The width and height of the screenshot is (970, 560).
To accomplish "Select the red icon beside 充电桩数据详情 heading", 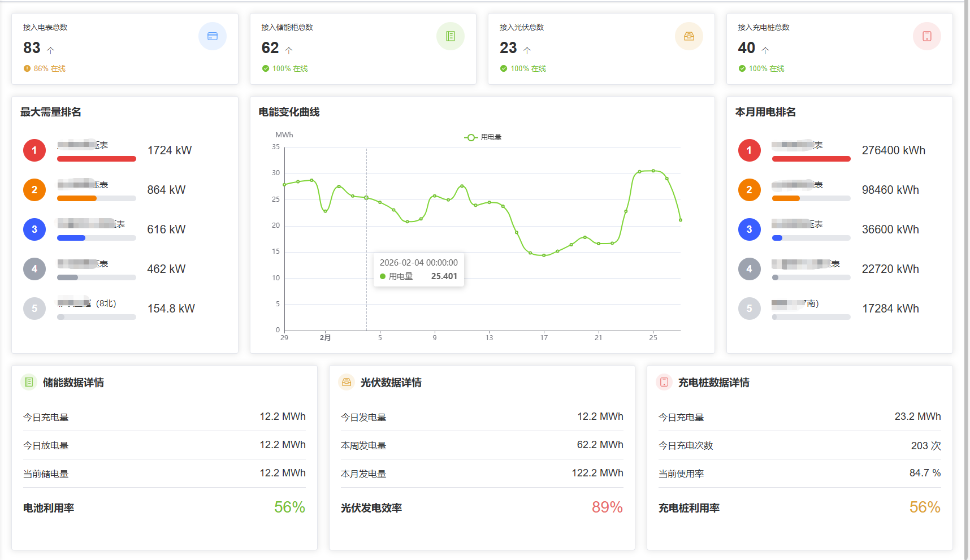I will (664, 383).
